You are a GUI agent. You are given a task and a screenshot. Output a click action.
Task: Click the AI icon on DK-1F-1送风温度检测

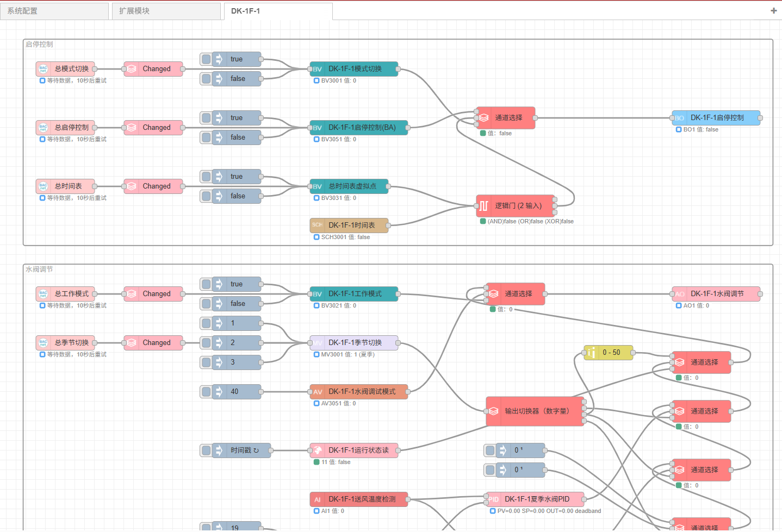[318, 499]
